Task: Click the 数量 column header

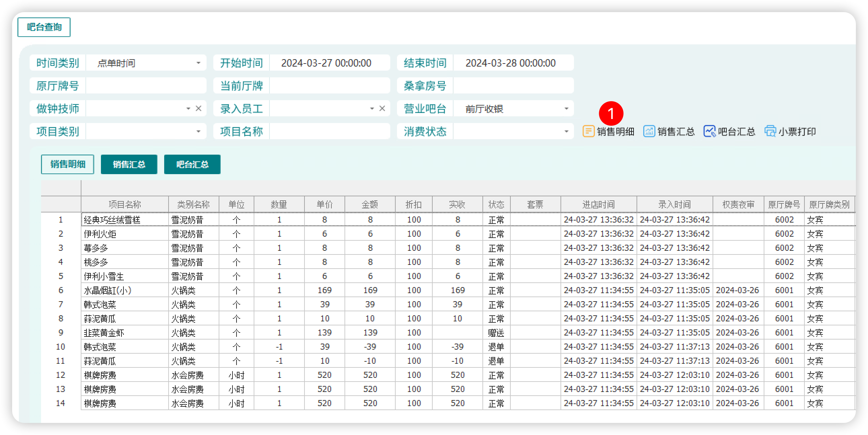Action: pos(279,204)
